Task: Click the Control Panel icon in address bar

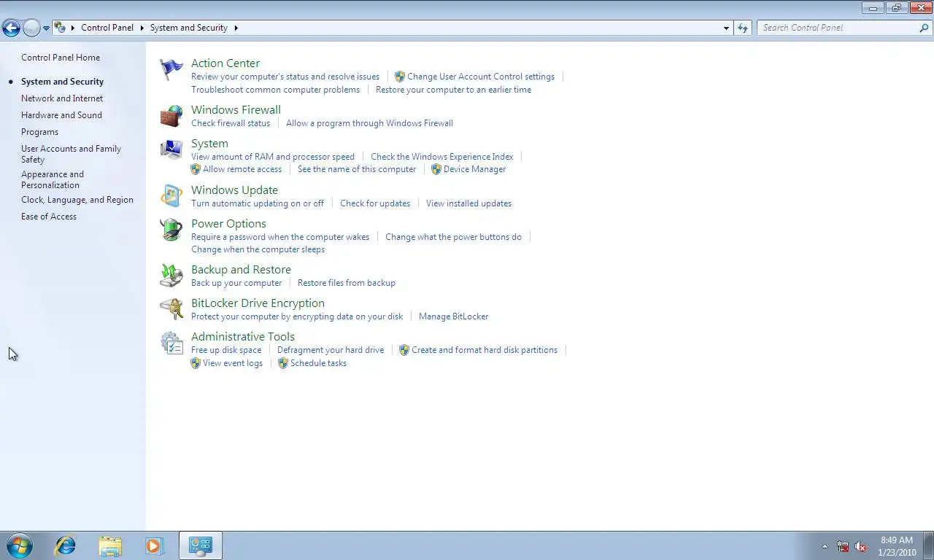Action: pos(60,28)
